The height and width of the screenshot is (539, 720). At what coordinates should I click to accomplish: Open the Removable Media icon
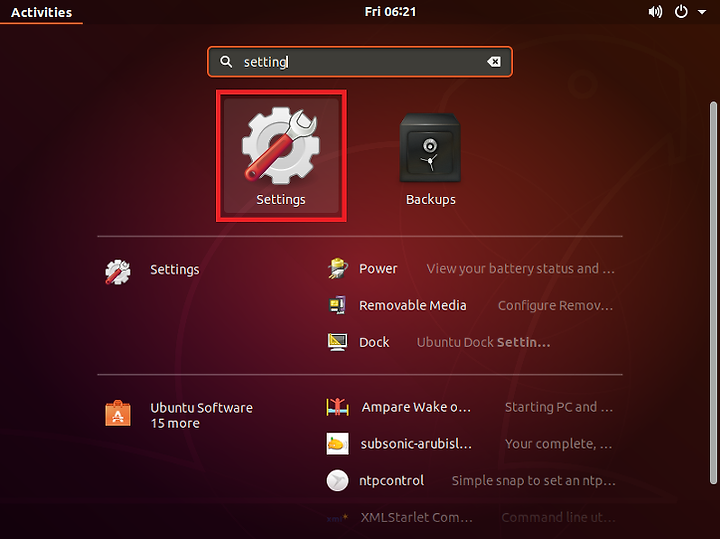click(338, 305)
